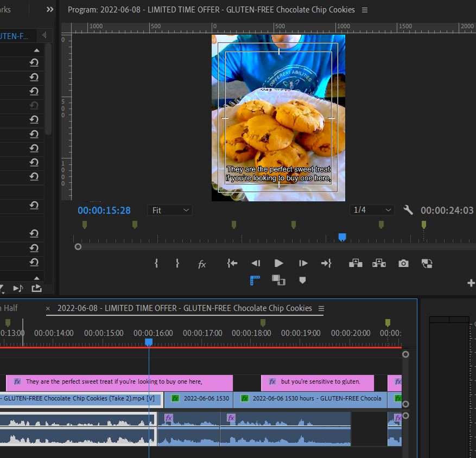The width and height of the screenshot is (476, 458).
Task: Open the Program panel hamburger menu
Action: 365,10
